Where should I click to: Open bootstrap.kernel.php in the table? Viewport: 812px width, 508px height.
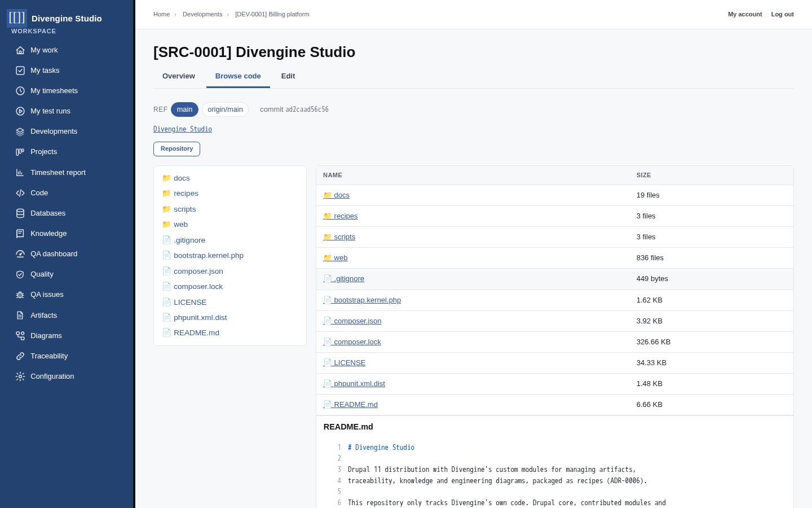click(362, 300)
